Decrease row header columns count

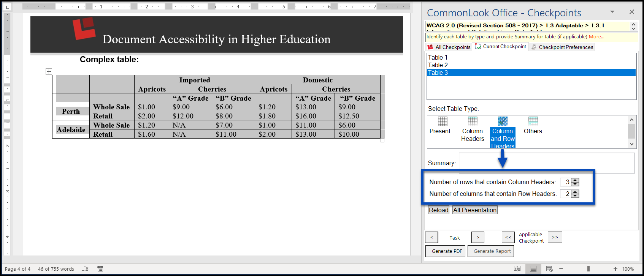[x=575, y=196]
